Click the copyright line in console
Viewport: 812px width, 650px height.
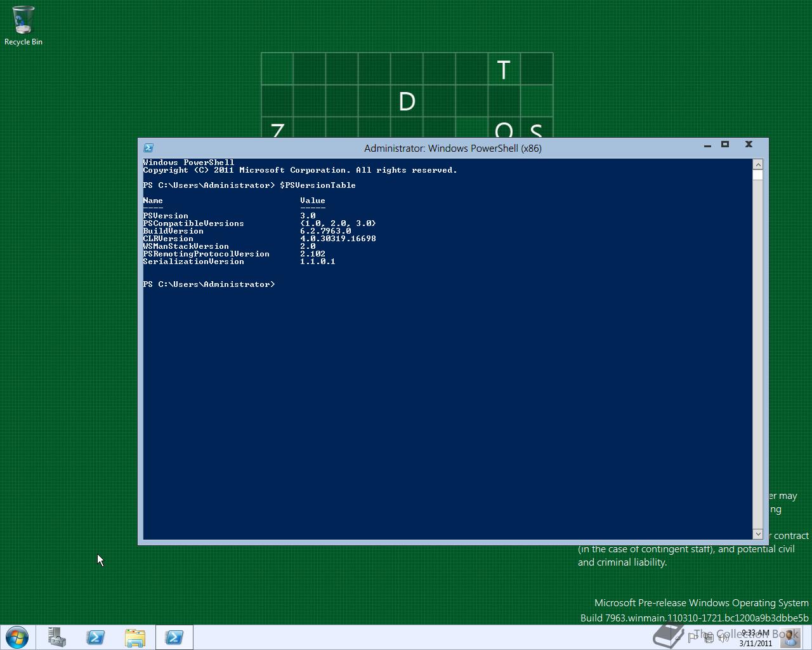tap(300, 170)
